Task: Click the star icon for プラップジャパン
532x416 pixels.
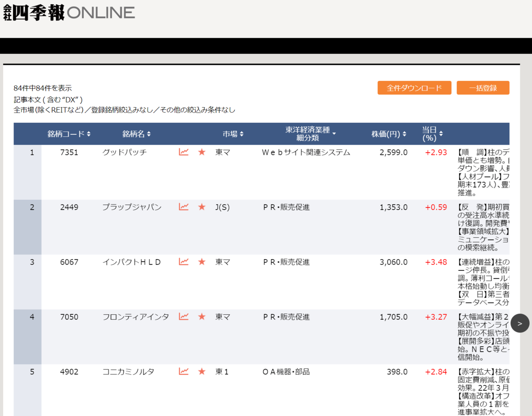Action: [201, 207]
